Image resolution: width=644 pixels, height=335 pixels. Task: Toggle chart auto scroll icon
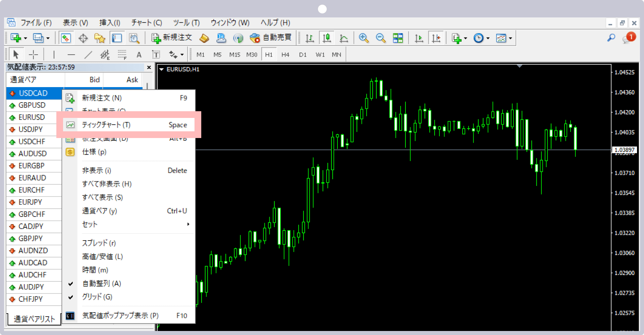click(419, 38)
